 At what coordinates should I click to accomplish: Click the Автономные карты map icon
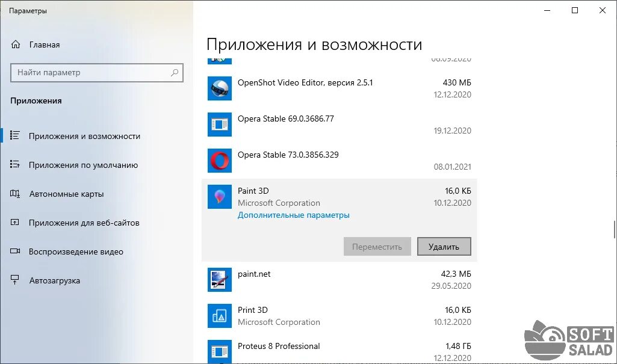pos(15,193)
